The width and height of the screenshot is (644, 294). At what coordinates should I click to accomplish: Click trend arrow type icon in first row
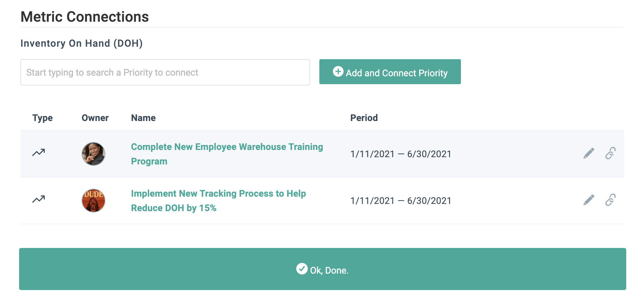(x=39, y=153)
